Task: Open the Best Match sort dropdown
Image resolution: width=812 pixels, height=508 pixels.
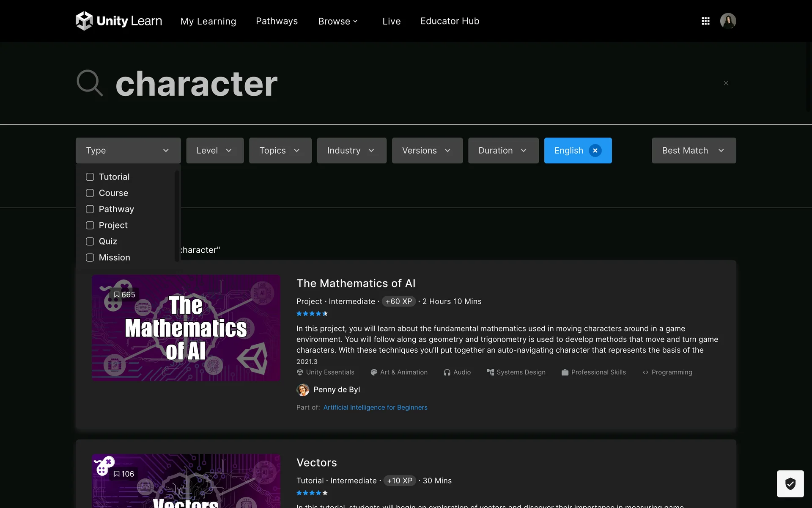Action: point(693,150)
